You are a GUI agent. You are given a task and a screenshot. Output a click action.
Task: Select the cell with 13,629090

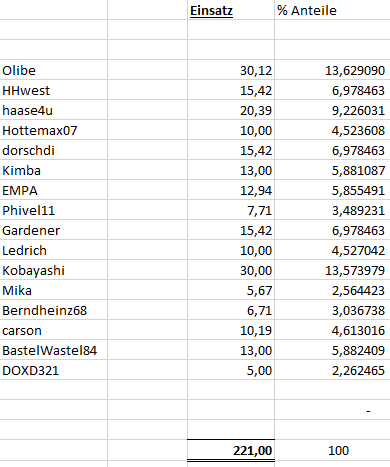(332, 70)
